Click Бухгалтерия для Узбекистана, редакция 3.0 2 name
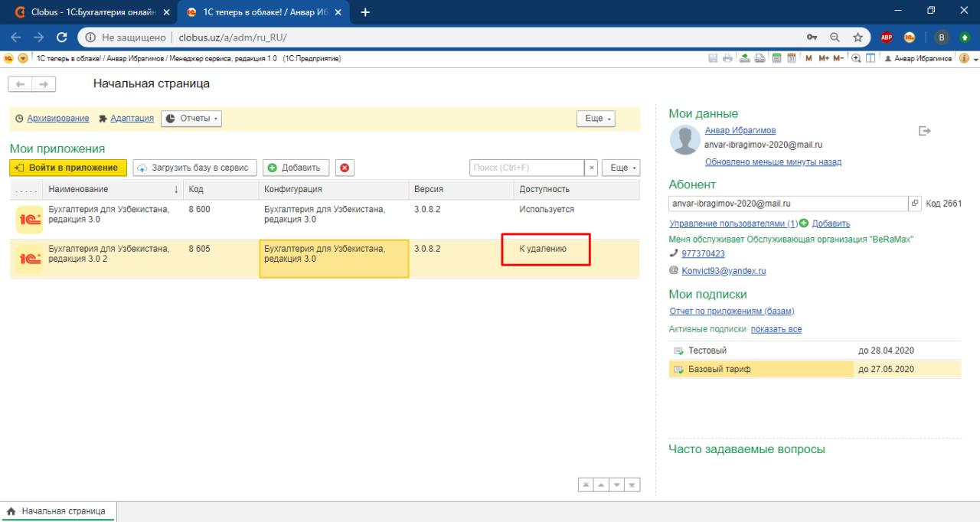The width and height of the screenshot is (980, 522). click(x=109, y=253)
